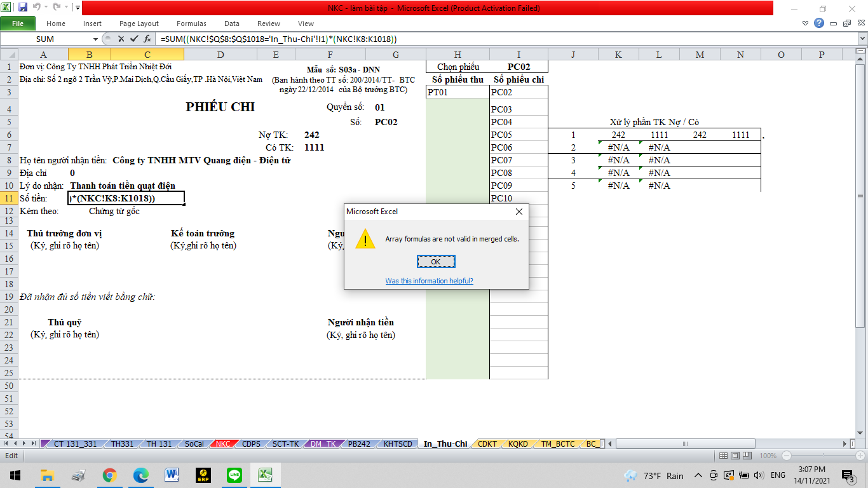Select cell containing PC05
The height and width of the screenshot is (488, 868).
pyautogui.click(x=519, y=135)
